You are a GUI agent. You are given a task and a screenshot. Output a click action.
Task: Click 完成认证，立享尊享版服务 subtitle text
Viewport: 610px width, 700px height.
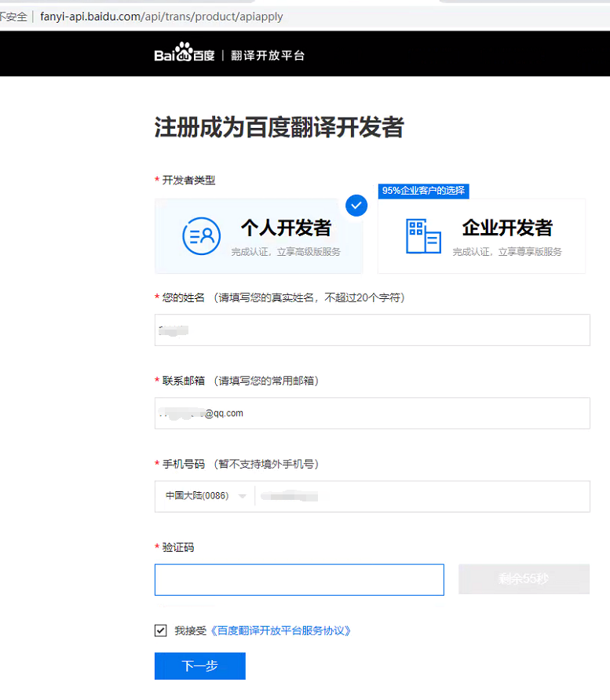pos(507,252)
